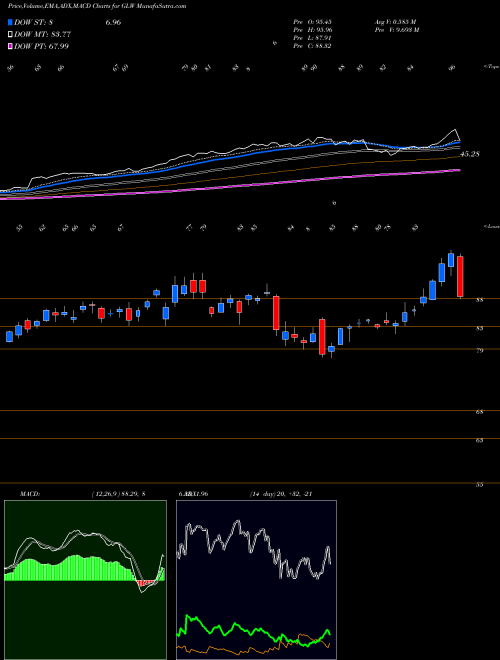Viewport: 500px width, 660px height.
Task: Click the 'DOW MT: 83.77' label
Action: click(x=43, y=34)
